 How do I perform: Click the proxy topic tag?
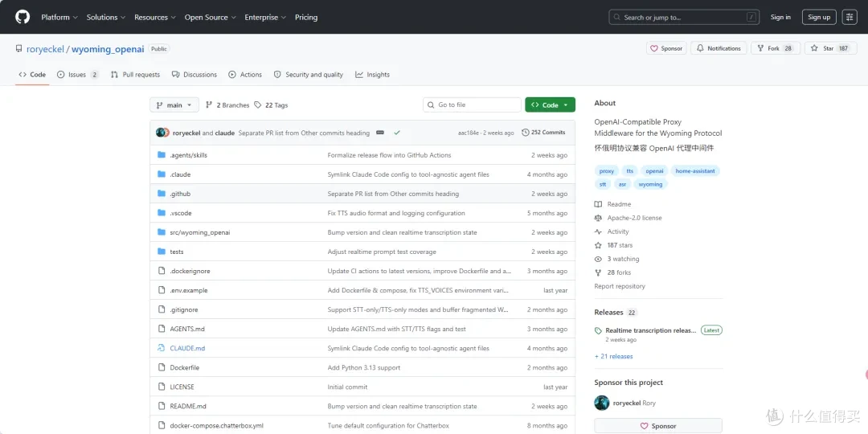[607, 171]
